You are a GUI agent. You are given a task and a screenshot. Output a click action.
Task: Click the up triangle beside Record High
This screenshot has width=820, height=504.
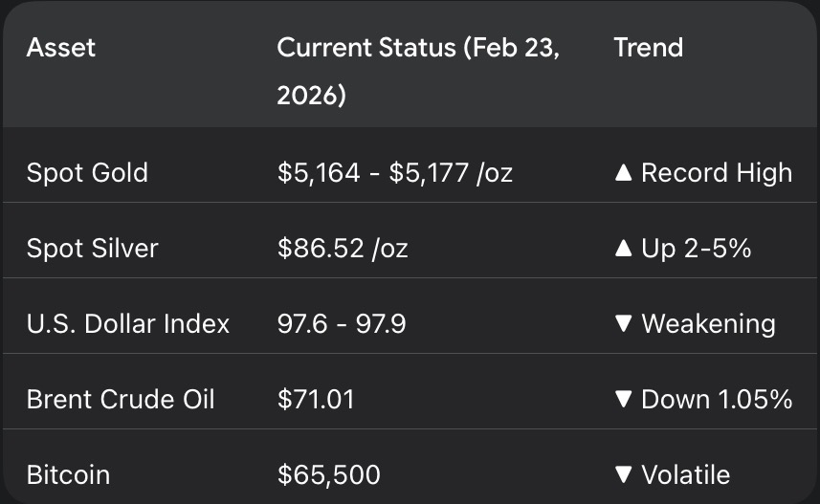click(x=624, y=173)
